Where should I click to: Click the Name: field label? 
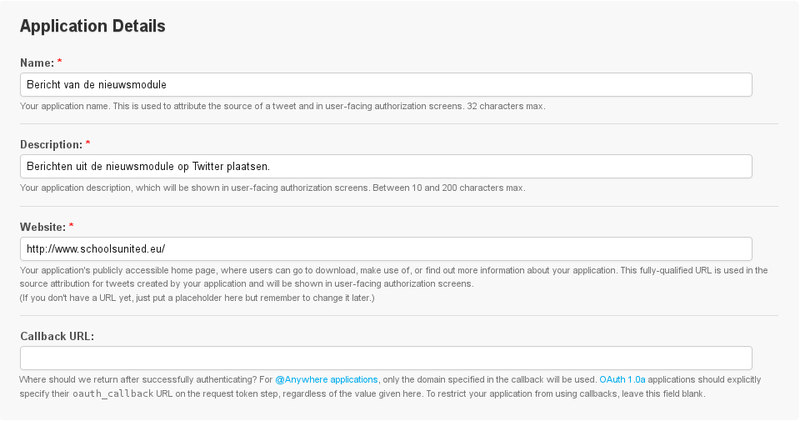tap(37, 63)
